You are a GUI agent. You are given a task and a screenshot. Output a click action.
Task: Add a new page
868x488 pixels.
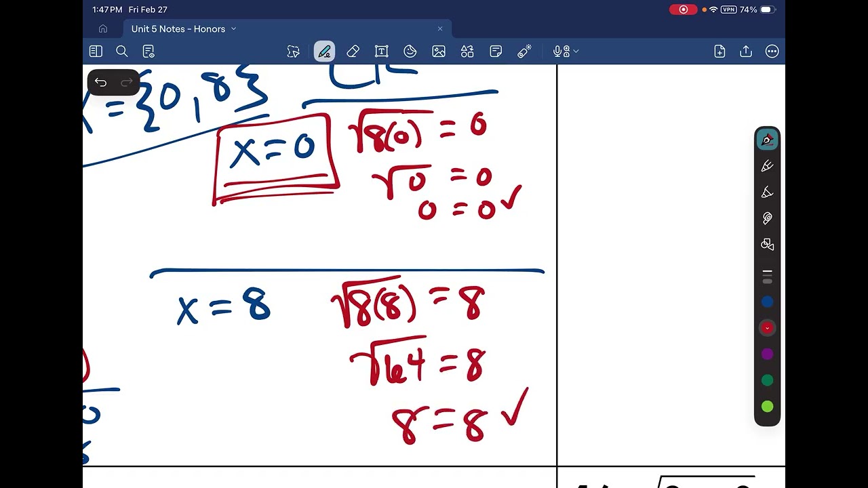click(719, 52)
